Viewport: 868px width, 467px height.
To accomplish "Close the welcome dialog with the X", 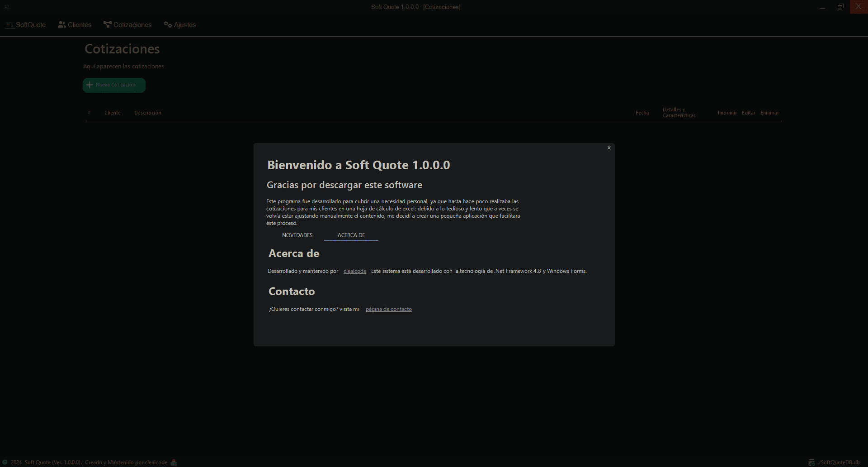I will (609, 148).
